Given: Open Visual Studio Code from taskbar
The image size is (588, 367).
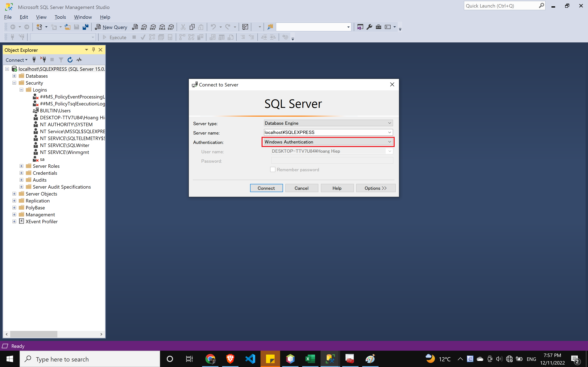Looking at the screenshot, I should coord(250,359).
